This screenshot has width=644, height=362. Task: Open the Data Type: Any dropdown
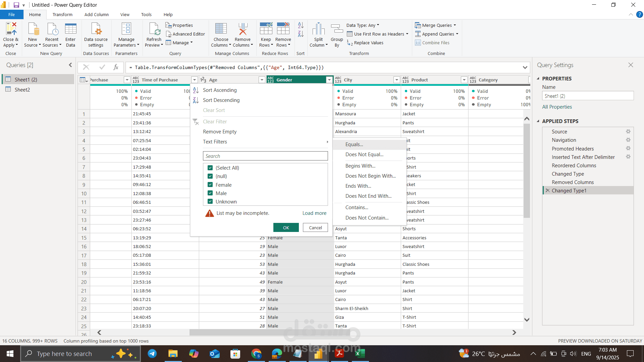click(x=363, y=25)
